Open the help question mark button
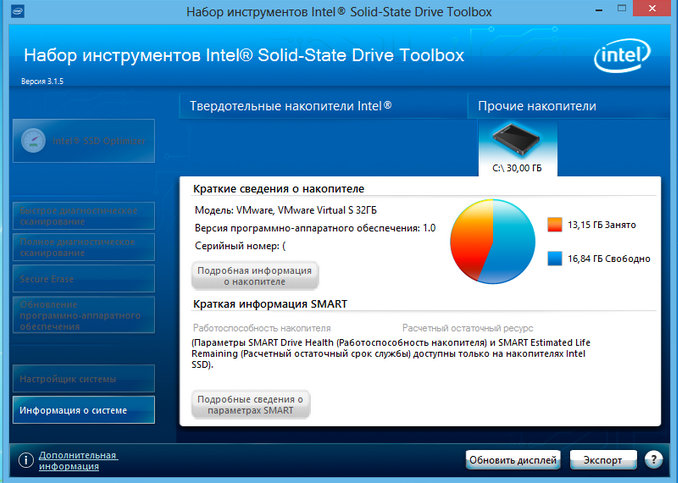 click(653, 459)
